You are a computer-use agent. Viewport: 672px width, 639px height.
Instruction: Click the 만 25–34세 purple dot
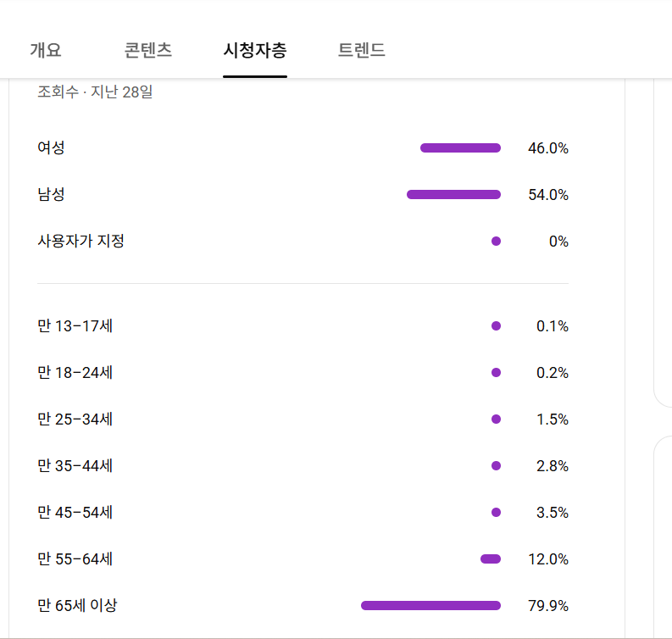pyautogui.click(x=496, y=420)
